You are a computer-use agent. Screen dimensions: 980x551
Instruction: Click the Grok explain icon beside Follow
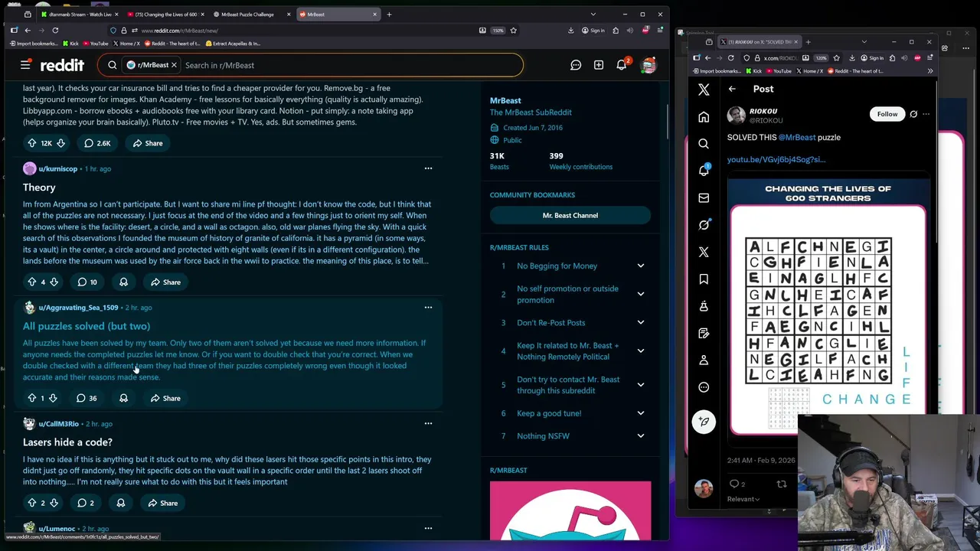click(x=913, y=114)
